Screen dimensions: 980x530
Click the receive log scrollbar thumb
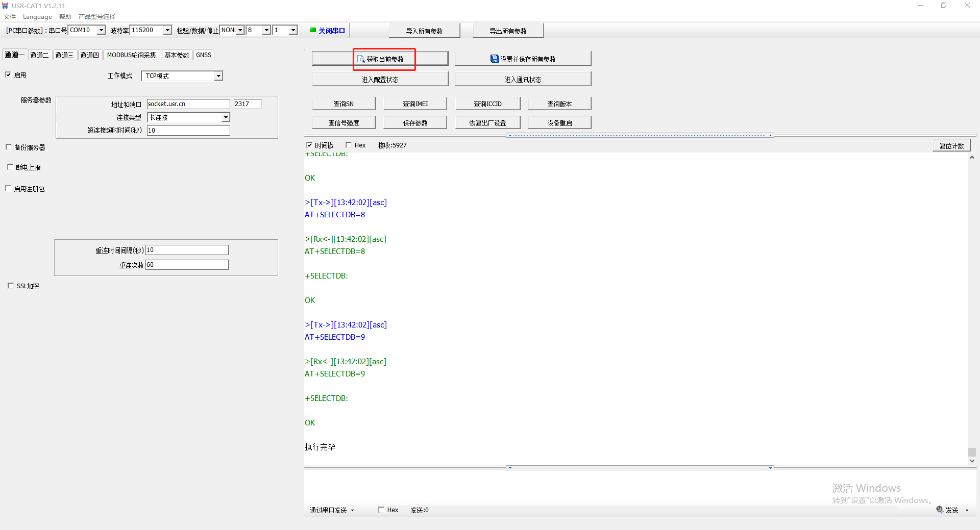pos(972,452)
